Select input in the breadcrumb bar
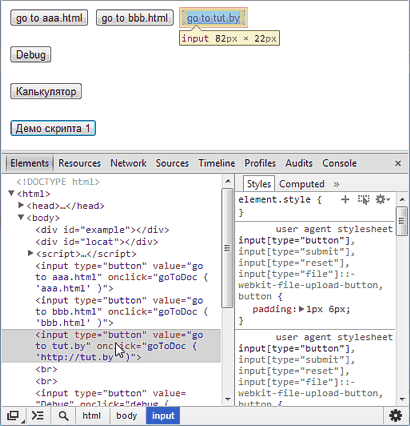The width and height of the screenshot is (410, 426). [163, 416]
